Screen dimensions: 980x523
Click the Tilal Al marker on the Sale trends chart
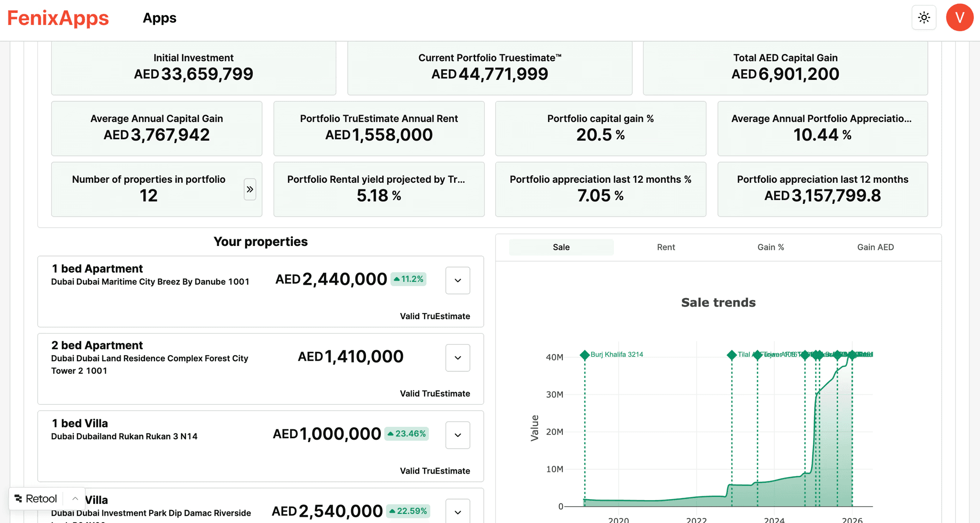(x=732, y=356)
